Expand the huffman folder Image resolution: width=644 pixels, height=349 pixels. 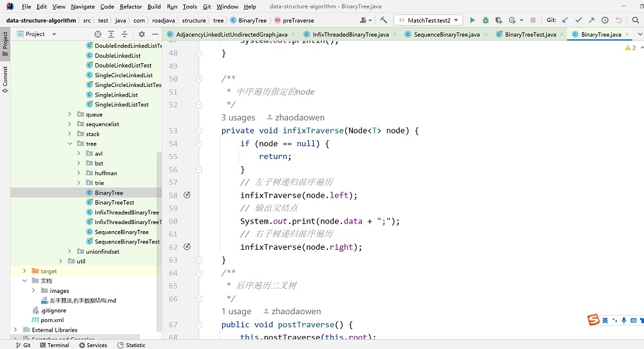(x=79, y=173)
